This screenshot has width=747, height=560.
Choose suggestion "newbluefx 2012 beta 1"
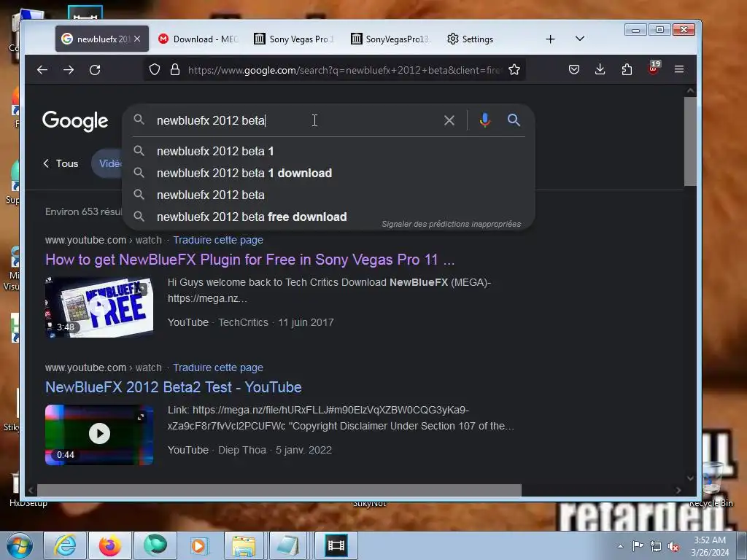329,152
